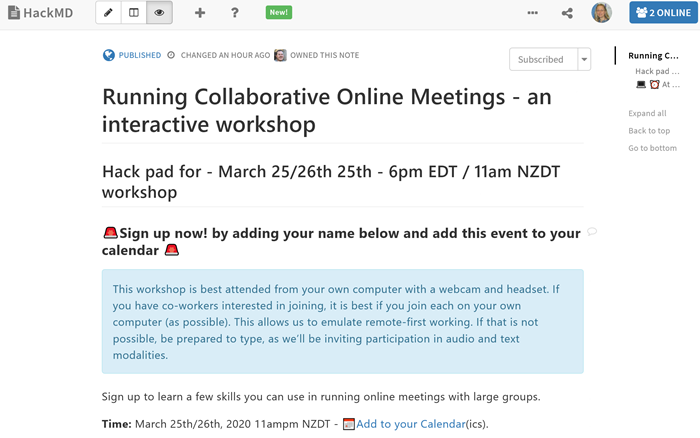Open comment bubble beside sign-up heading
This screenshot has height=438, width=700.
[x=592, y=232]
